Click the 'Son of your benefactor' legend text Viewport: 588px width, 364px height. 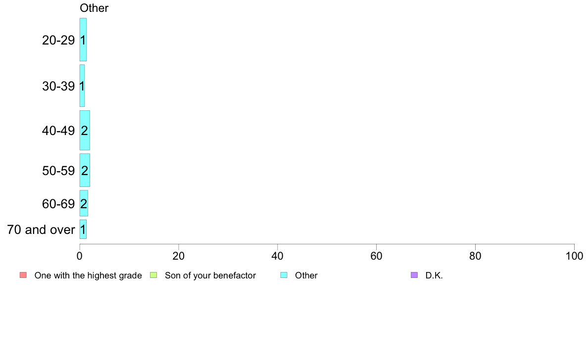point(210,275)
